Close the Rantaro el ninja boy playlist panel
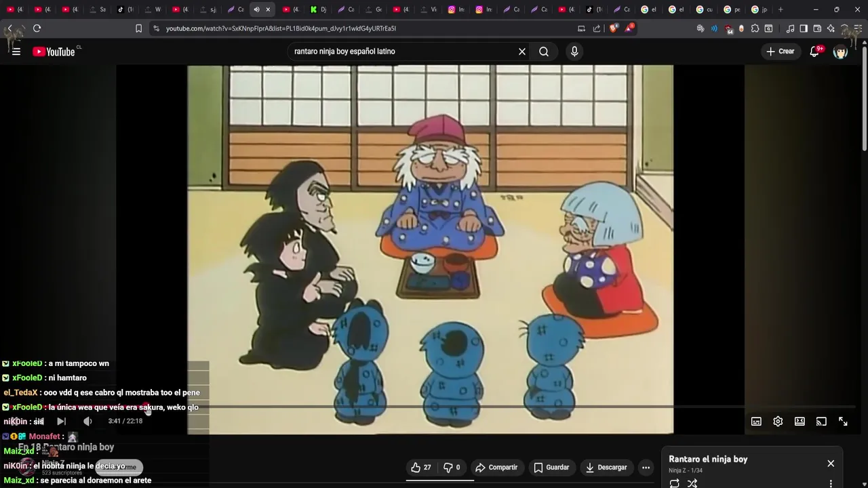The width and height of the screenshot is (868, 488). 831,464
